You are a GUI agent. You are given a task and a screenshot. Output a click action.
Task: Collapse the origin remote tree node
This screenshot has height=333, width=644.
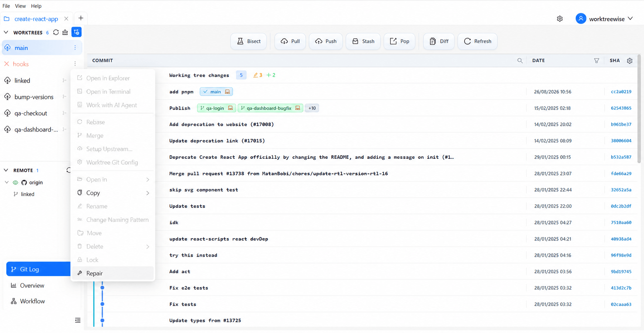7,182
